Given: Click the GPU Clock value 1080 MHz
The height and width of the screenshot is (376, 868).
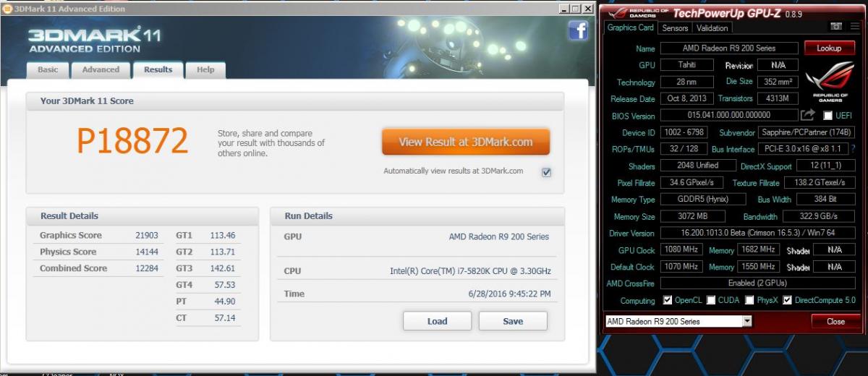Looking at the screenshot, I should pos(681,249).
